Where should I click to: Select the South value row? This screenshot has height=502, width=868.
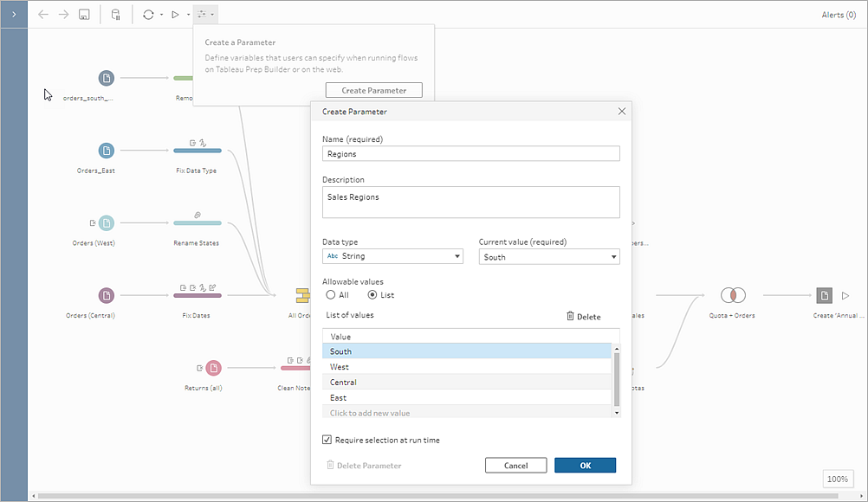pos(467,351)
